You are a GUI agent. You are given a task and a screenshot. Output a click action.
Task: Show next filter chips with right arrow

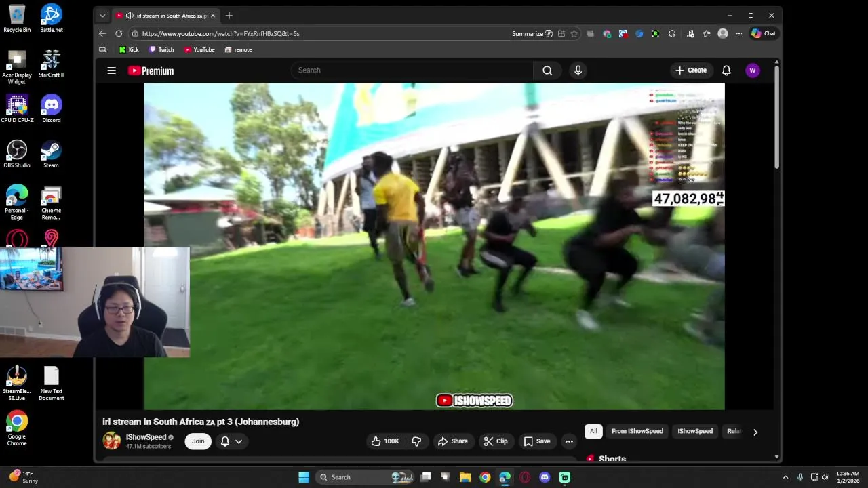pos(755,432)
